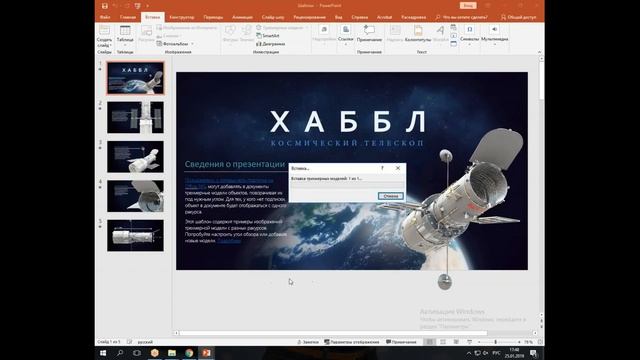The image size is (640, 360).
Task: Open the notification center icon
Action: (x=533, y=353)
